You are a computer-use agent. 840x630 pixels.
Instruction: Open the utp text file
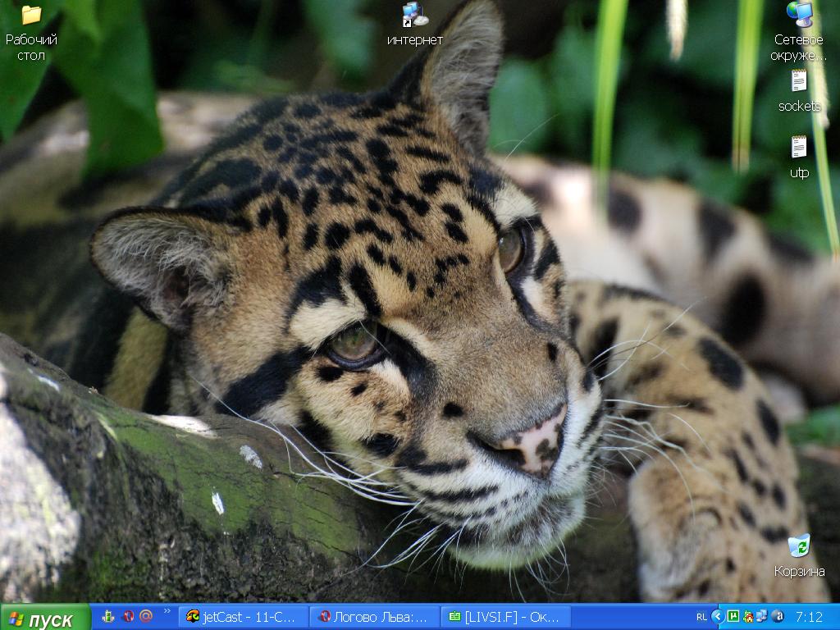click(798, 148)
